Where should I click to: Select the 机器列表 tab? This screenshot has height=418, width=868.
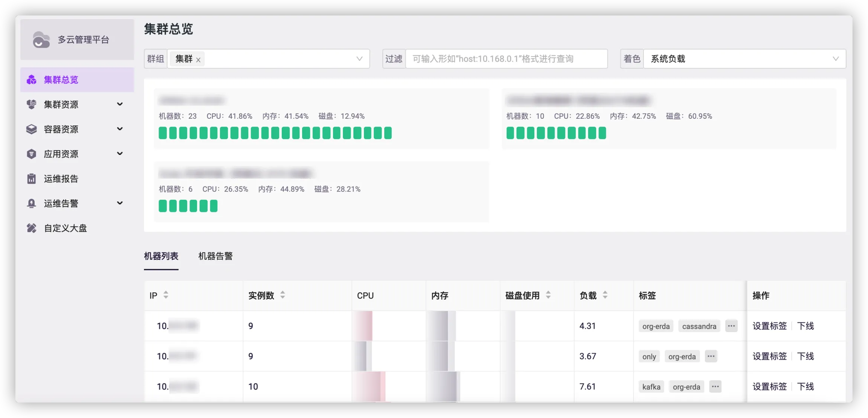coord(161,256)
